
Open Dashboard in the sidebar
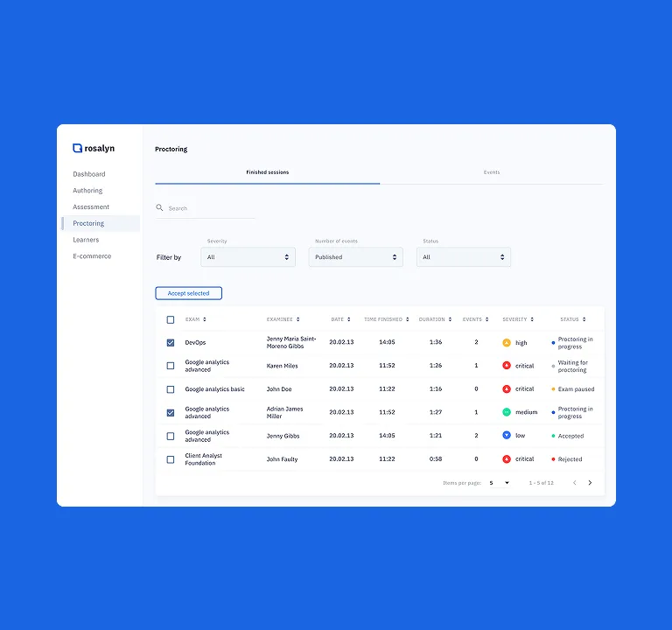click(89, 174)
